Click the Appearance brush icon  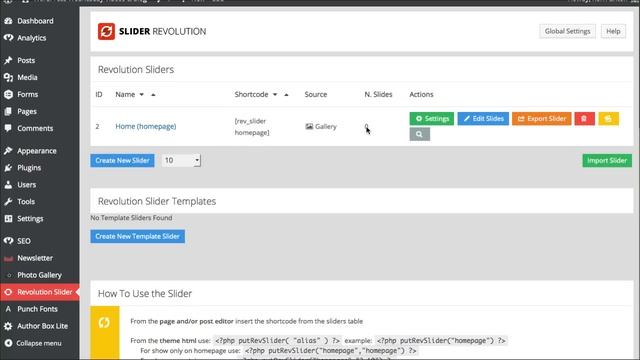click(8, 151)
